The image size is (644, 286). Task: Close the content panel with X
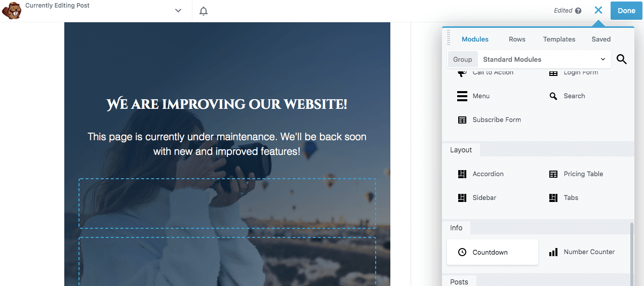598,10
